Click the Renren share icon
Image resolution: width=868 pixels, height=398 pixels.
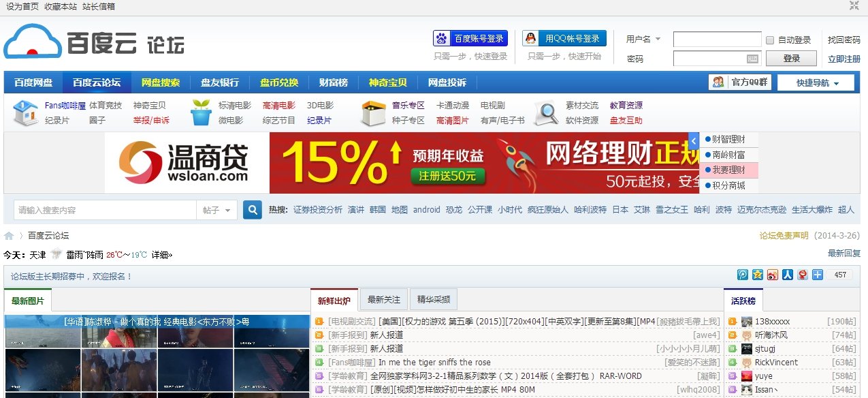click(x=787, y=275)
